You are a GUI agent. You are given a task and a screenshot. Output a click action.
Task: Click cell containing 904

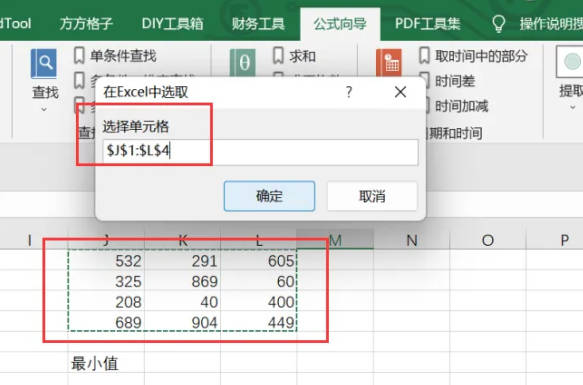tap(183, 322)
